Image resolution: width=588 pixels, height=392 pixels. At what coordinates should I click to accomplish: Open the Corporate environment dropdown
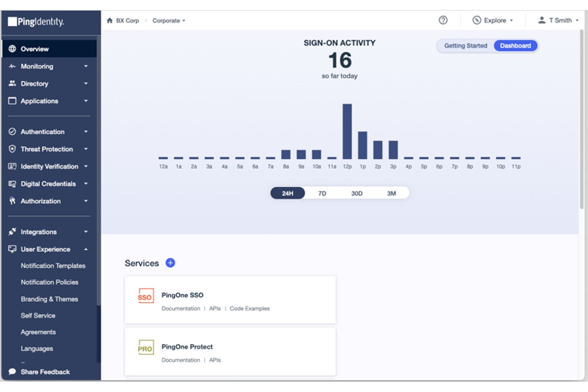(x=169, y=20)
